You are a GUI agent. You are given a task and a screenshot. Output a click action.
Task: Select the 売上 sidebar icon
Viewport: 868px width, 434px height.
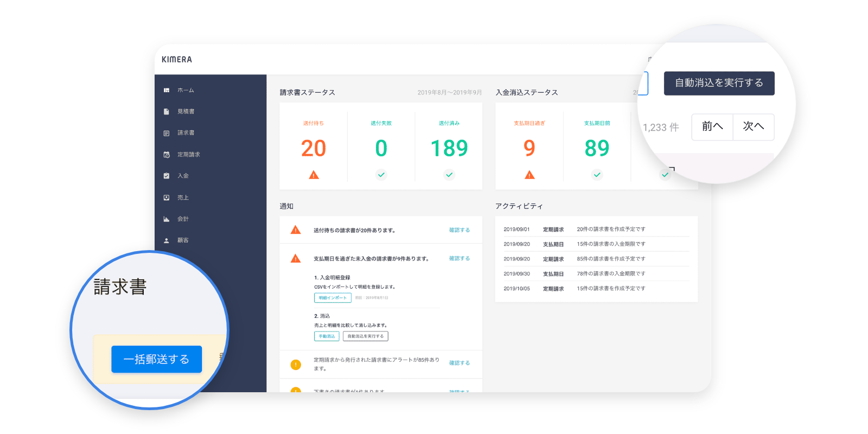167,197
